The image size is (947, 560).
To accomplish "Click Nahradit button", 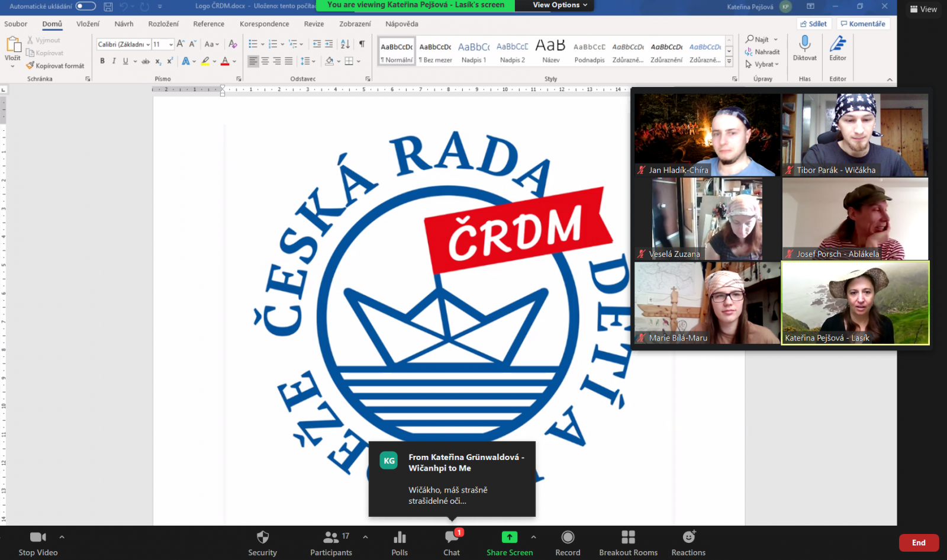I will click(762, 52).
